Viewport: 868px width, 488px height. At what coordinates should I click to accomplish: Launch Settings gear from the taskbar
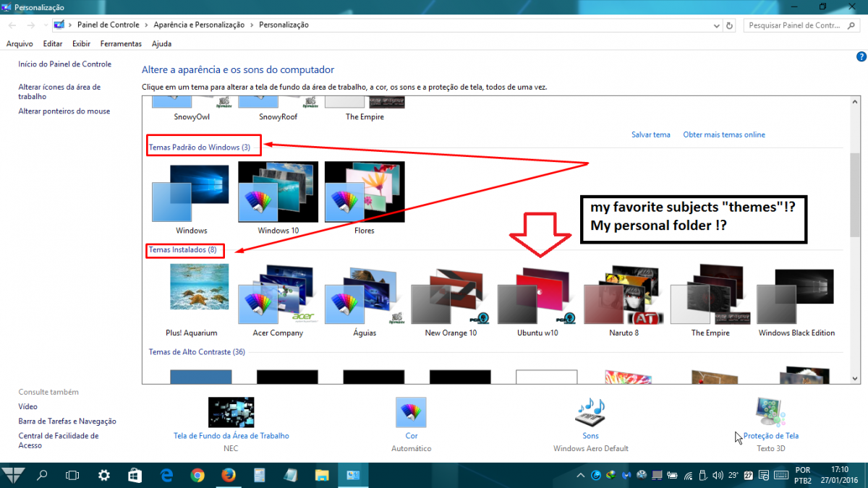(104, 475)
